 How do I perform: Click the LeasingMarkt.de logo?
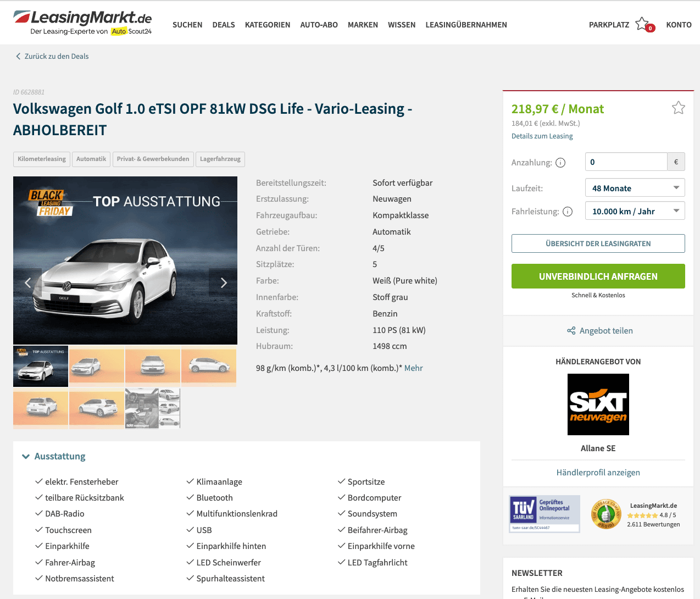[x=82, y=23]
